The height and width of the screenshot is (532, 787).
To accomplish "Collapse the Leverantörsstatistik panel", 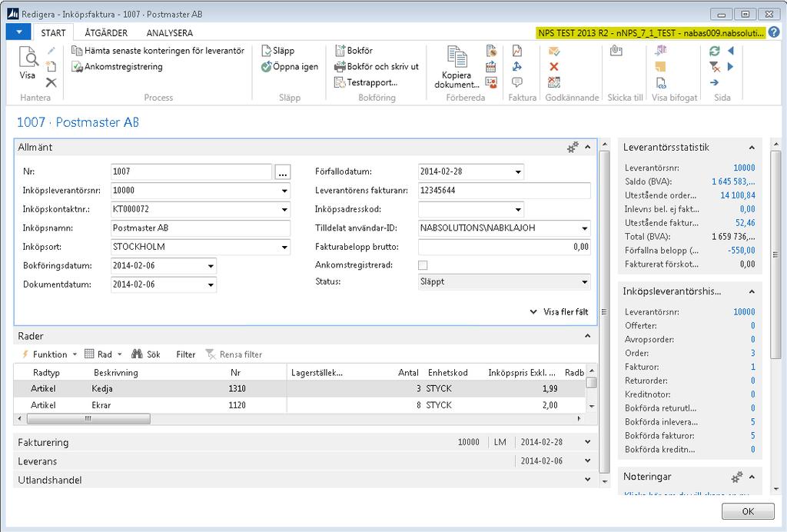I will pos(752,148).
